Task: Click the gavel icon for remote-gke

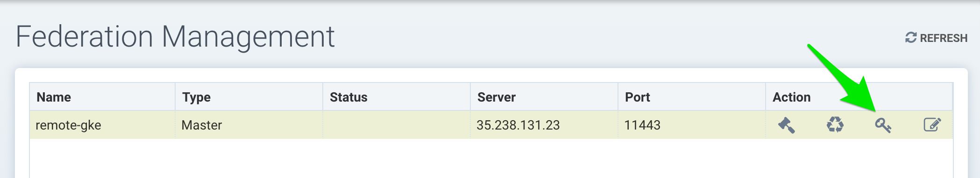Action: [787, 125]
